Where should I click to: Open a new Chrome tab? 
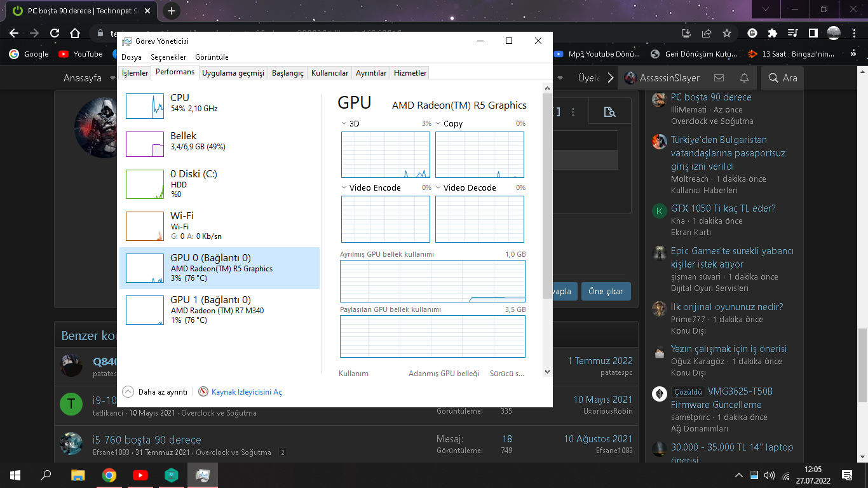click(172, 11)
